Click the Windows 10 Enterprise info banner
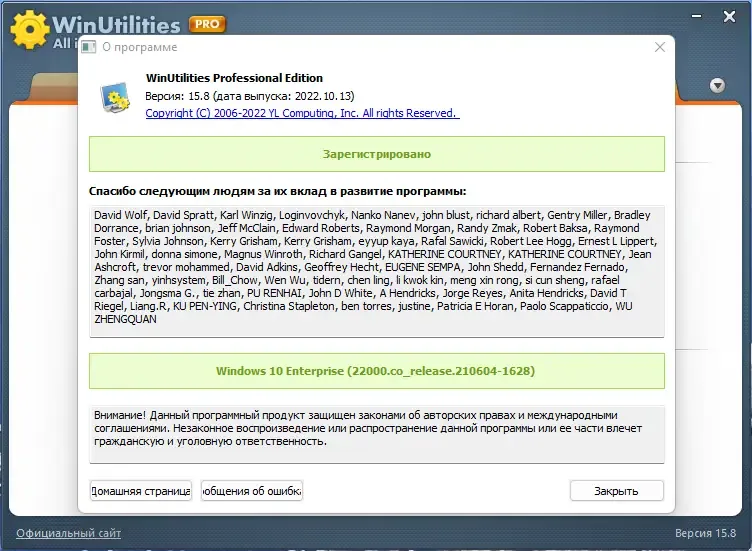Viewport: 752px width, 551px height. (x=377, y=371)
